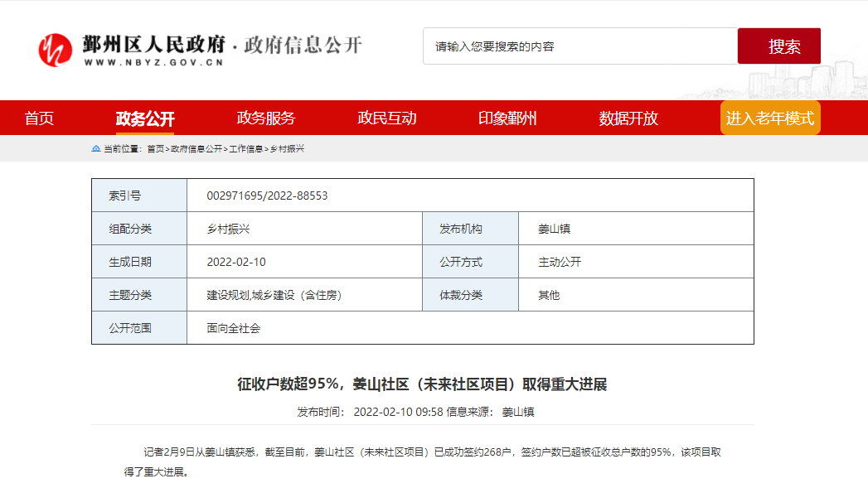Go to 首页 in navigation bar
Image resolution: width=868 pixels, height=483 pixels.
[x=39, y=118]
